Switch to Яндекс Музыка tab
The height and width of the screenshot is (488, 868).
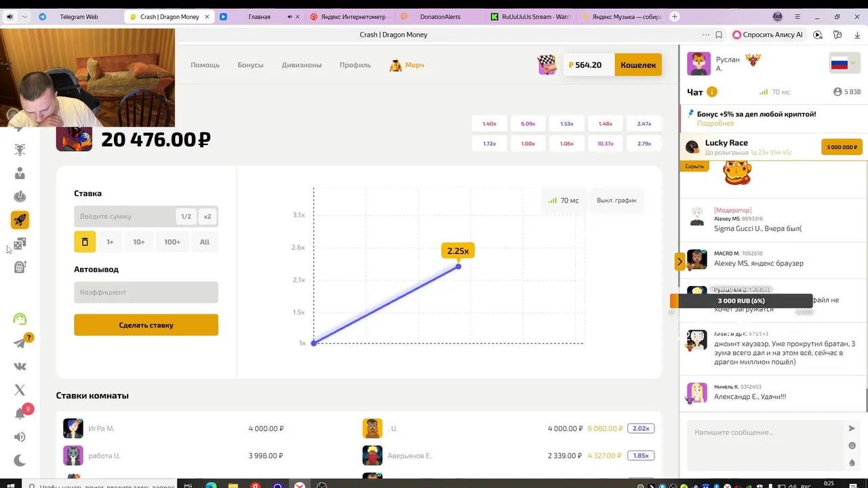pyautogui.click(x=622, y=17)
